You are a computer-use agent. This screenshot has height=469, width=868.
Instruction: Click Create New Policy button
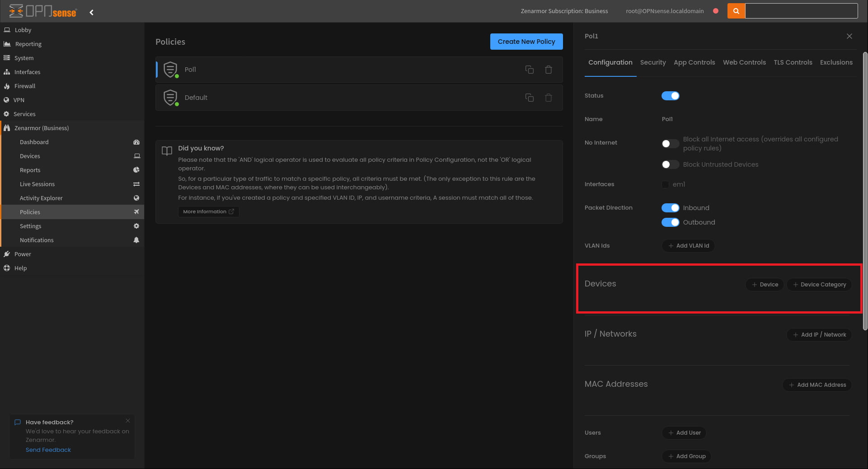coord(526,42)
